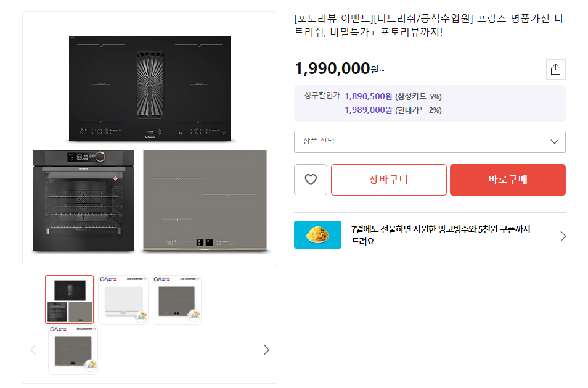Click the mango bingsu banner image
Image resolution: width=588 pixels, height=388 pixels.
tap(317, 234)
